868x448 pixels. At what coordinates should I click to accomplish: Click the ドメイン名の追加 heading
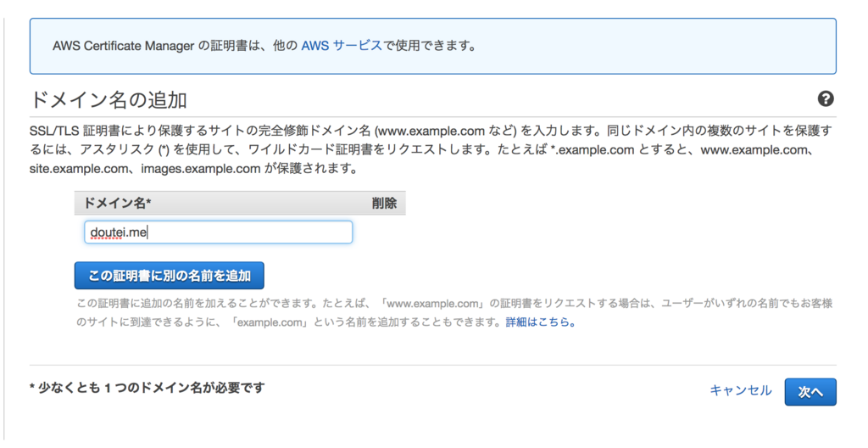[x=108, y=100]
